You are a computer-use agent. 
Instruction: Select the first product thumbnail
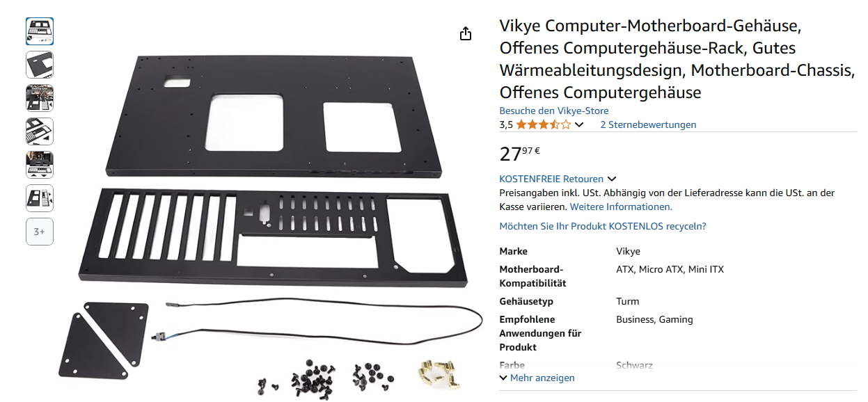click(40, 31)
